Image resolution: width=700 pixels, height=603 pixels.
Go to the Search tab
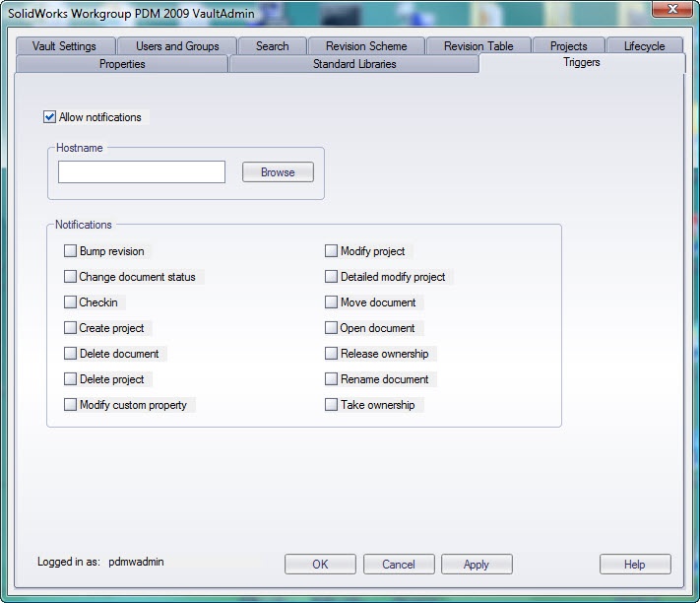click(273, 46)
